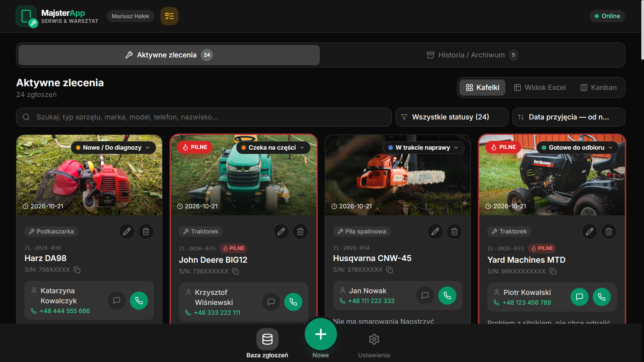Message Krzysztof Wiśniewski
The height and width of the screenshot is (362, 644).
271,302
